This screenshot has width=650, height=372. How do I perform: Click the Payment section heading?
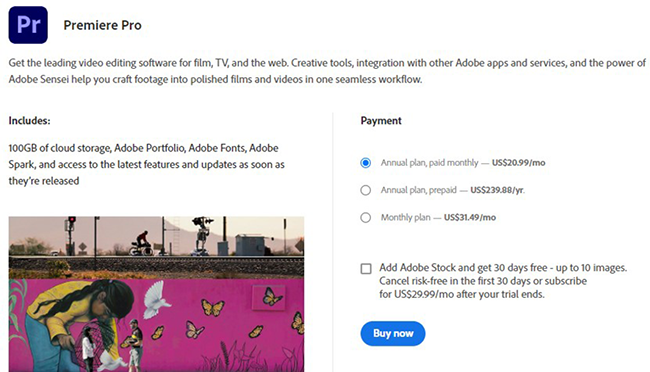(x=381, y=121)
